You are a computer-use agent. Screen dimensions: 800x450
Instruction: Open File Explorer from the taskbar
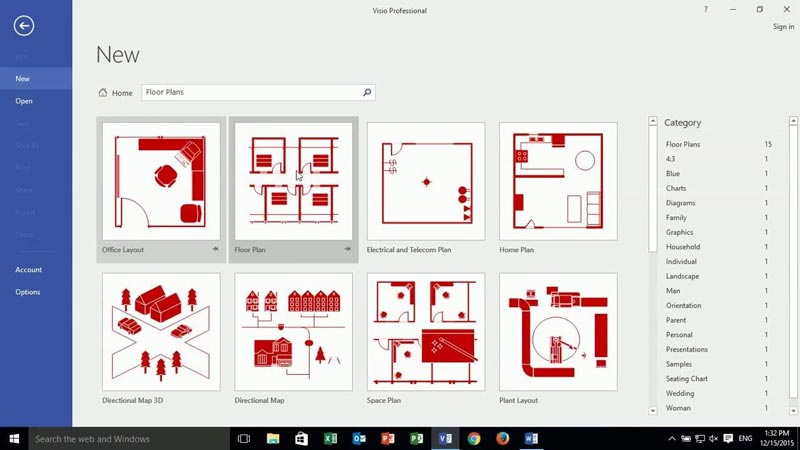pos(273,439)
